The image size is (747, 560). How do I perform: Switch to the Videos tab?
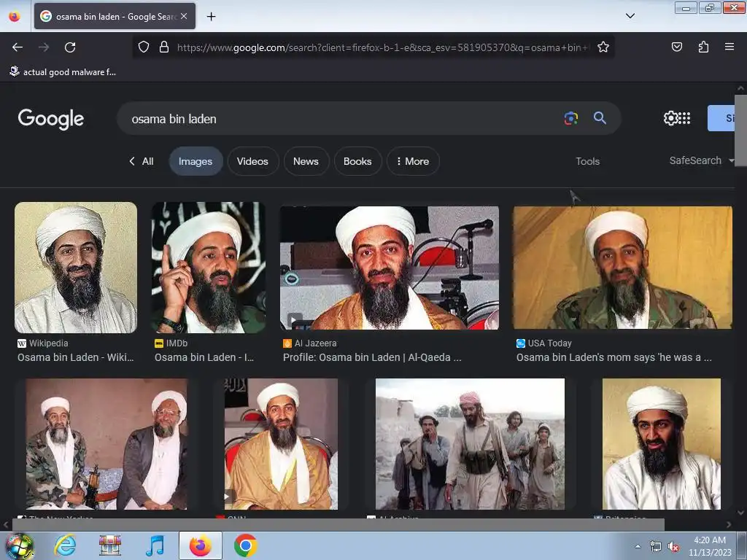click(252, 161)
